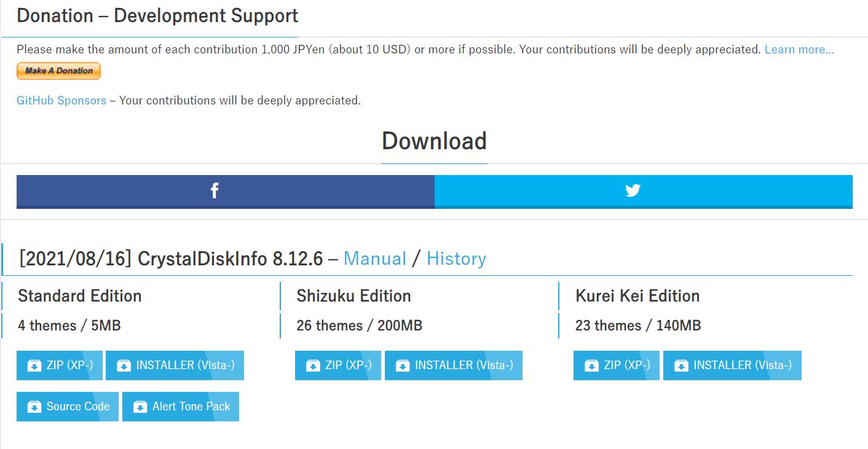Click the Twitter bird share icon
Image resolution: width=868 pixels, height=449 pixels.
(633, 191)
